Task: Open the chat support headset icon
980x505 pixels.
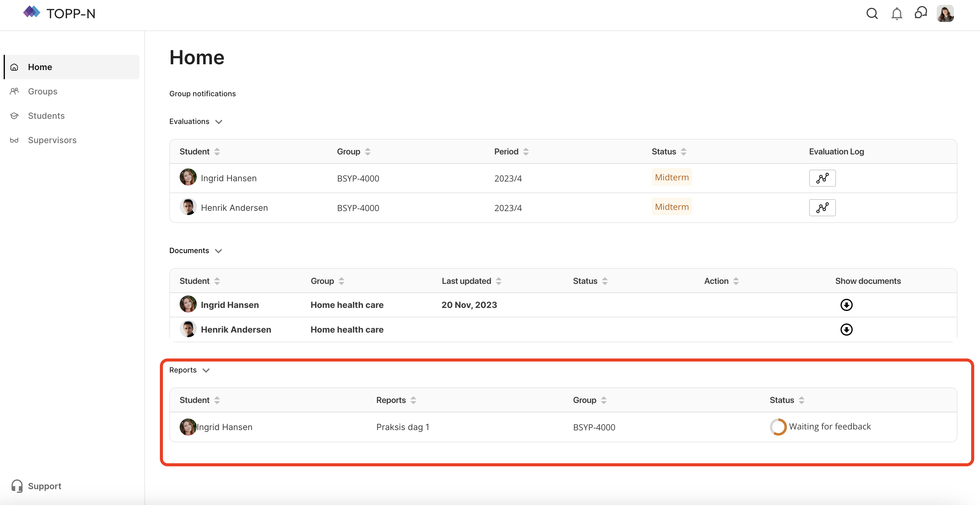Action: [921, 13]
